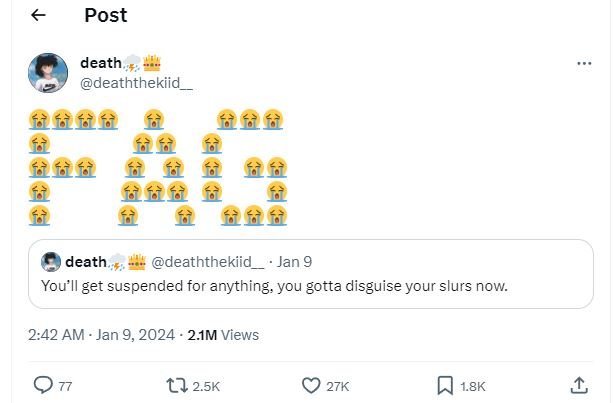
Task: Click the 2.5K repost count
Action: tap(206, 386)
